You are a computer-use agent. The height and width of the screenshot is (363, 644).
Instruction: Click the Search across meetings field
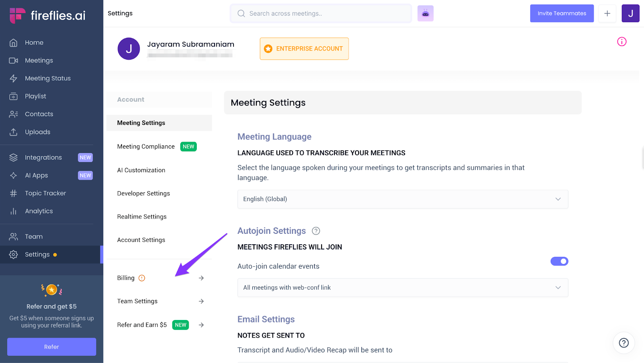tap(322, 13)
